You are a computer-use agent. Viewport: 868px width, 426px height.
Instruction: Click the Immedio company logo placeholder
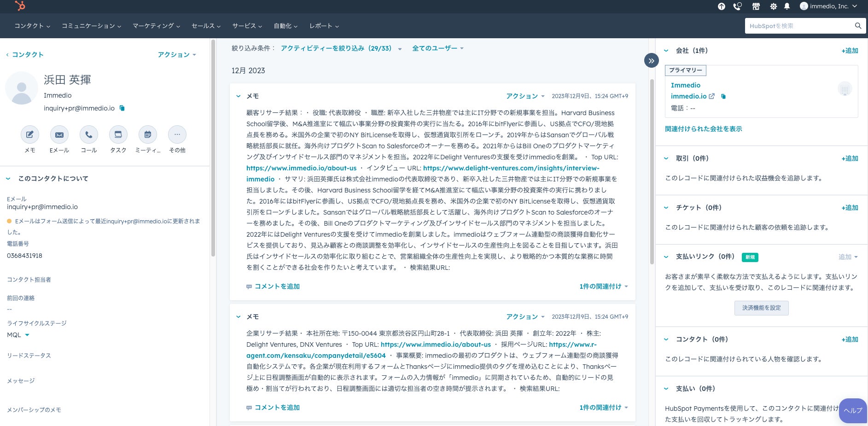845,89
